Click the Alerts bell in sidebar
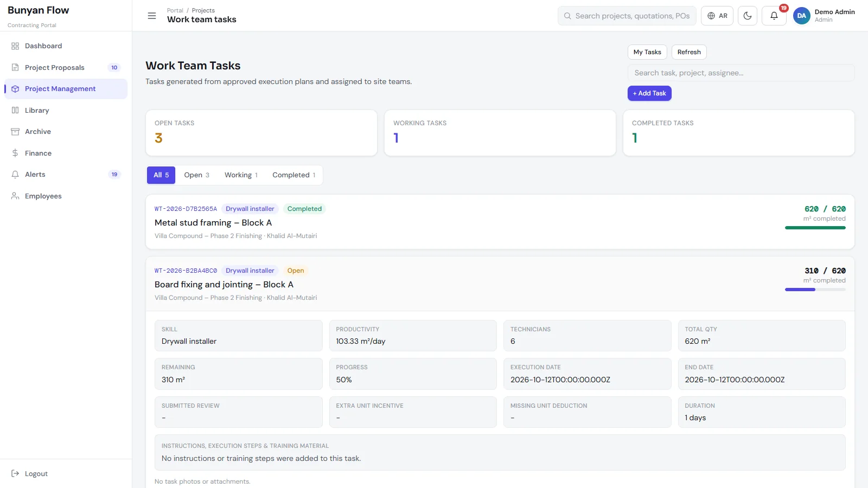Image resolution: width=868 pixels, height=488 pixels. (x=15, y=175)
